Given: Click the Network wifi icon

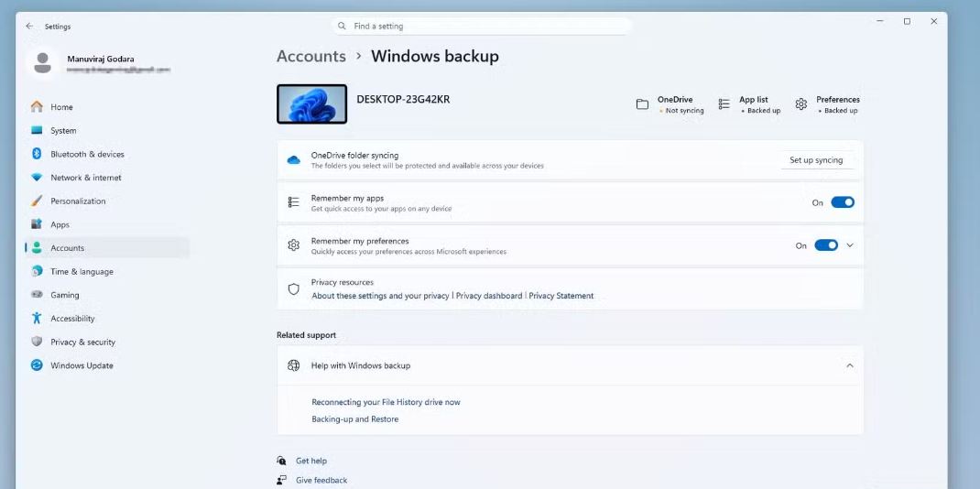Looking at the screenshot, I should tap(37, 178).
